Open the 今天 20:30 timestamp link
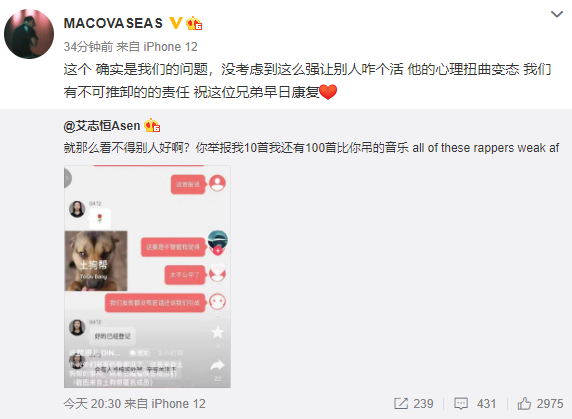The height and width of the screenshot is (419, 572). (92, 404)
